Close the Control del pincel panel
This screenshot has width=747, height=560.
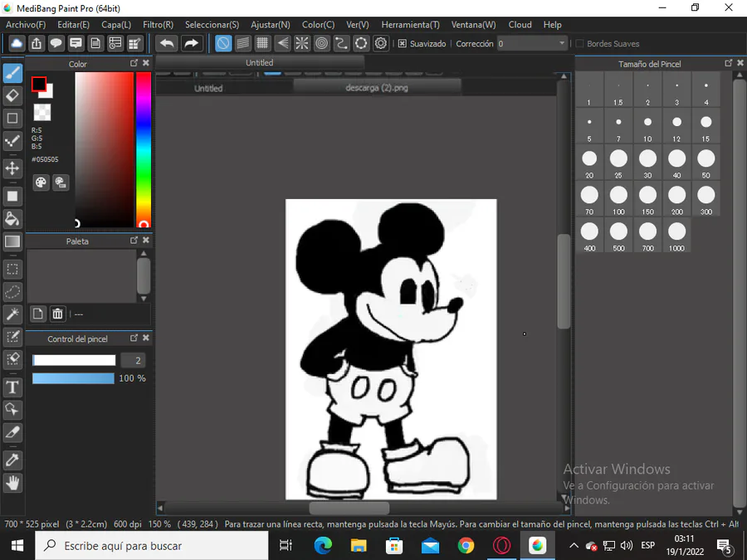point(146,338)
